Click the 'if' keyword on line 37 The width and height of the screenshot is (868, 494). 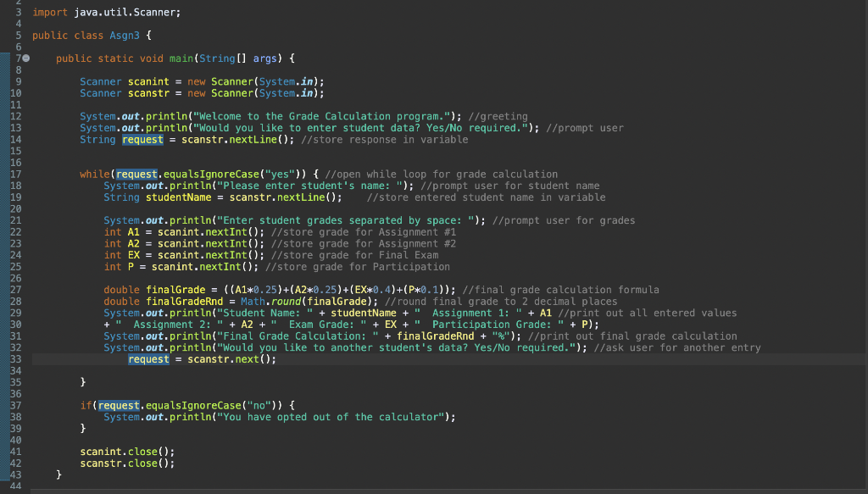point(86,406)
